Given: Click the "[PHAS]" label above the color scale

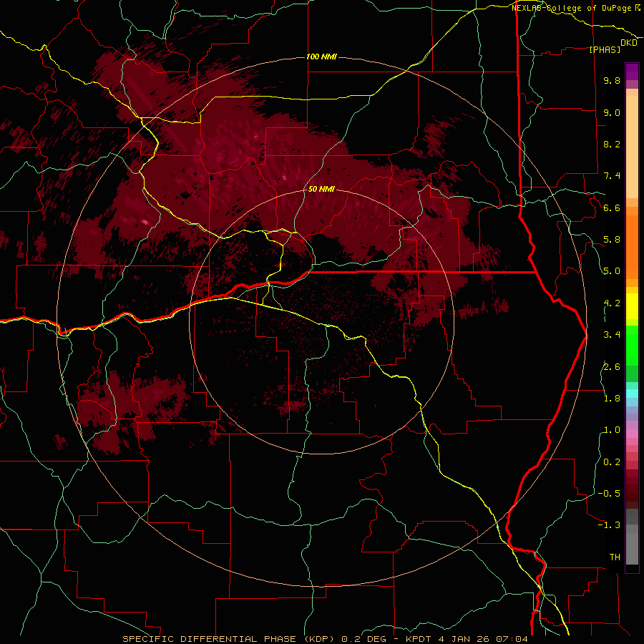Looking at the screenshot, I should coord(605,49).
